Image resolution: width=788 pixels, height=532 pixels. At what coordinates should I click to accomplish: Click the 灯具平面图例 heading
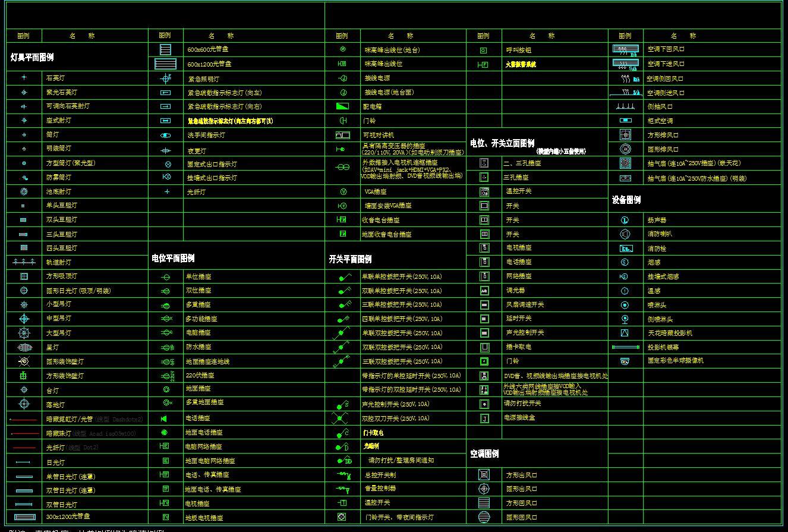coord(32,58)
